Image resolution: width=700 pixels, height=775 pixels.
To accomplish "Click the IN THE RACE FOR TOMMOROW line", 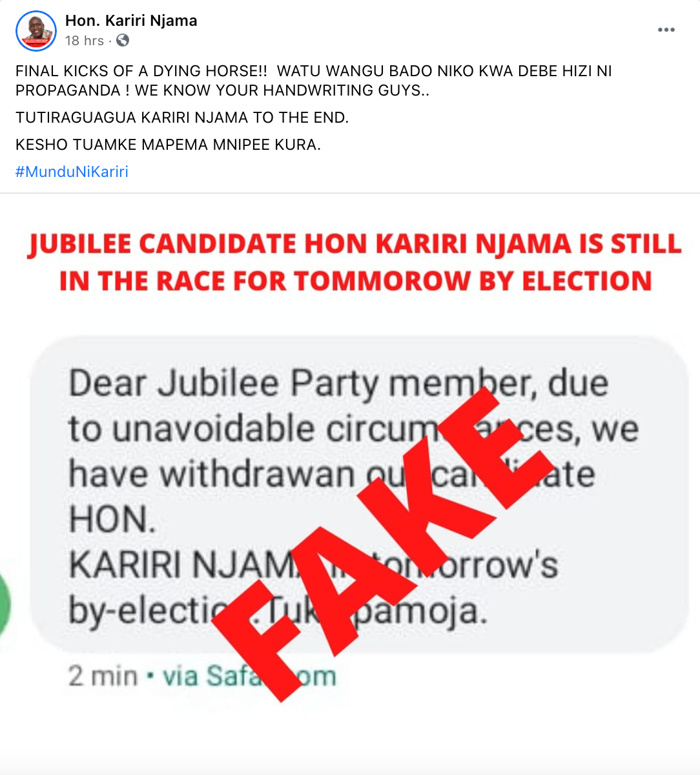I will point(356,281).
